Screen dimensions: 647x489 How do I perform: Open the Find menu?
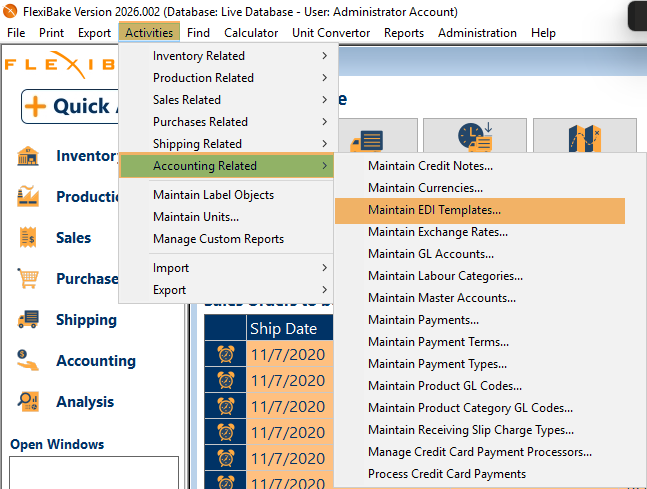(198, 33)
